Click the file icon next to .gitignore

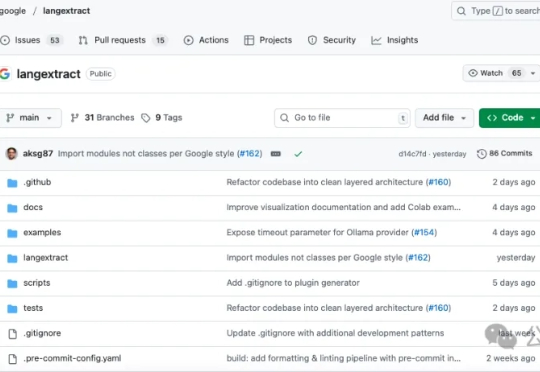click(12, 333)
